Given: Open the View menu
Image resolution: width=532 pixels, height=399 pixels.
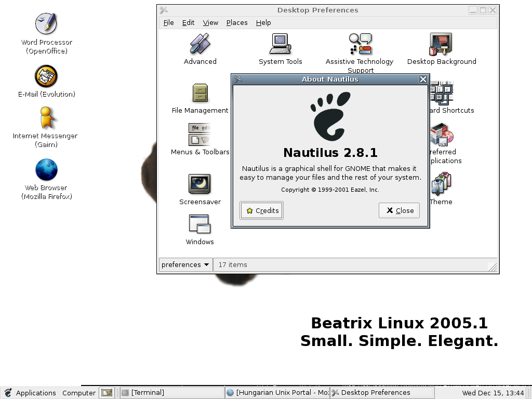Looking at the screenshot, I should click(210, 23).
